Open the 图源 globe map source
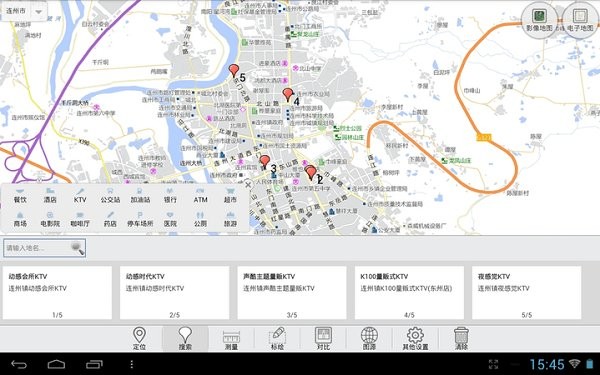Screen dimensions: 600x375 pos(369,339)
